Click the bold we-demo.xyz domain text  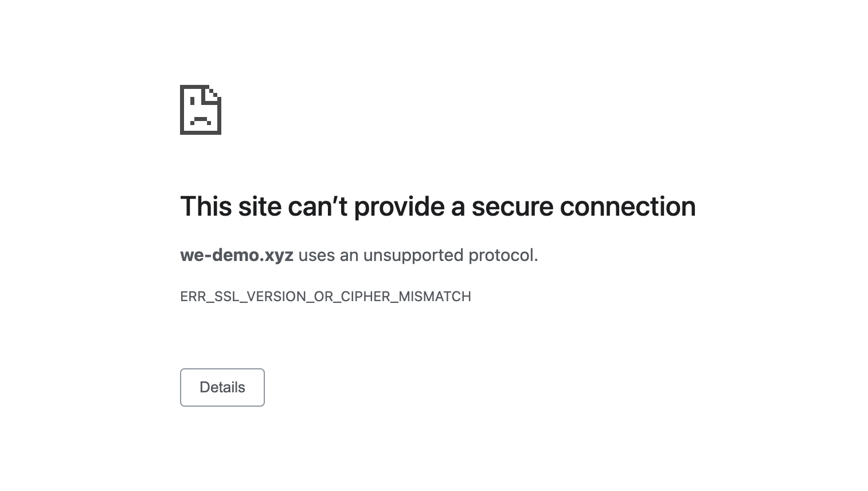236,255
